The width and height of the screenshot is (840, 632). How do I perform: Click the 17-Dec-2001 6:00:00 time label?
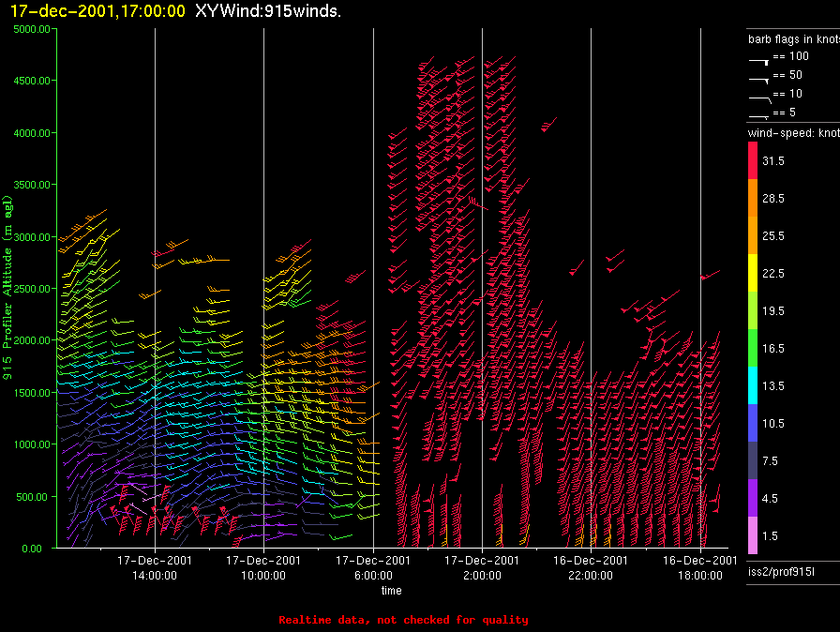tap(373, 567)
